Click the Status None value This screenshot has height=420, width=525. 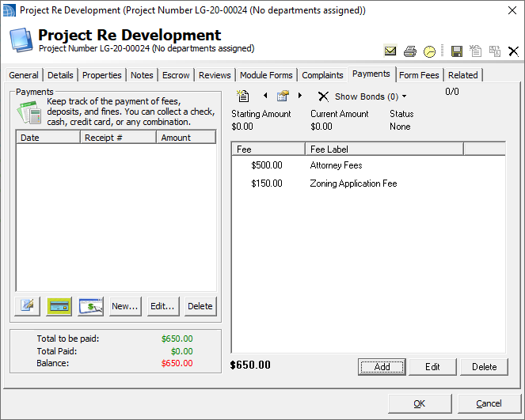pyautogui.click(x=400, y=127)
